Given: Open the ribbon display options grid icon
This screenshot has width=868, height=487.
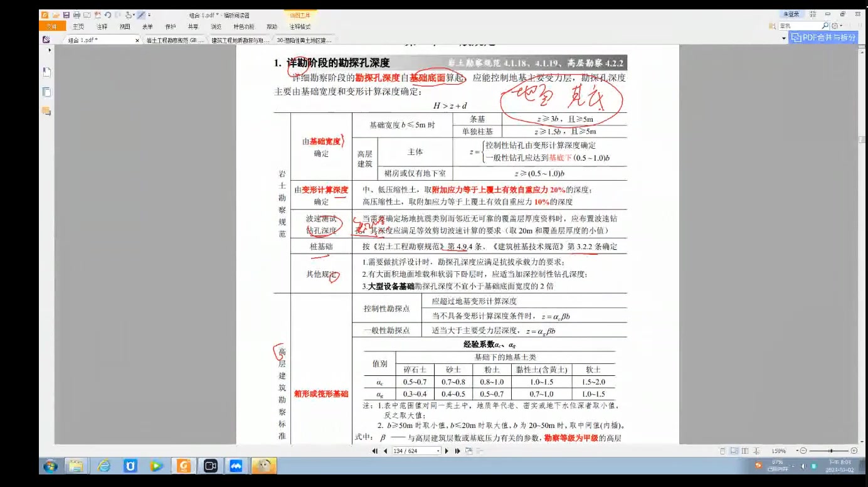Looking at the screenshot, I should (813, 14).
